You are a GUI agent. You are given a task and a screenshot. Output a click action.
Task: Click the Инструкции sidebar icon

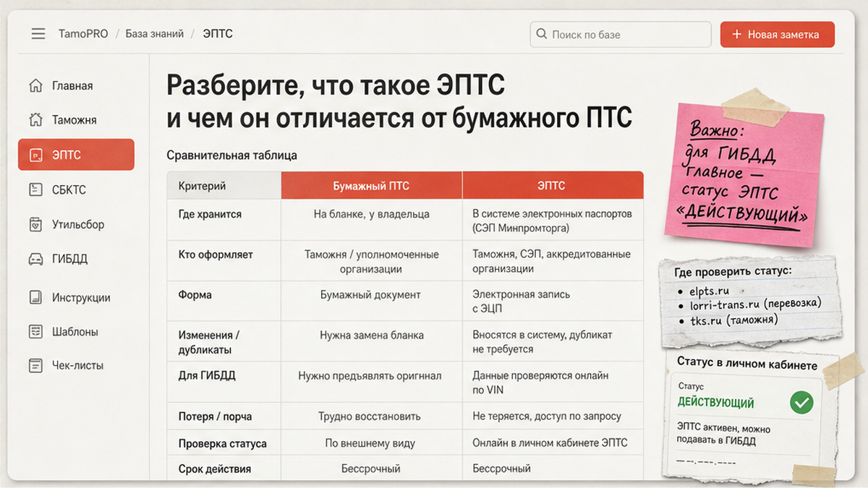(x=35, y=297)
